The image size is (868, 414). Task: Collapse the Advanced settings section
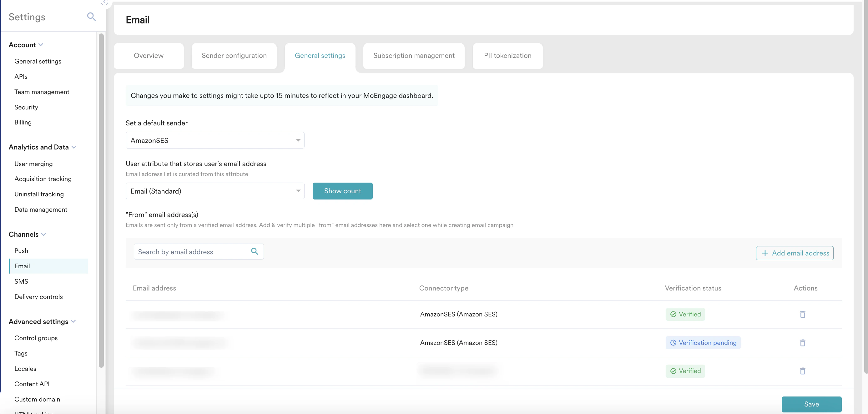pyautogui.click(x=73, y=321)
